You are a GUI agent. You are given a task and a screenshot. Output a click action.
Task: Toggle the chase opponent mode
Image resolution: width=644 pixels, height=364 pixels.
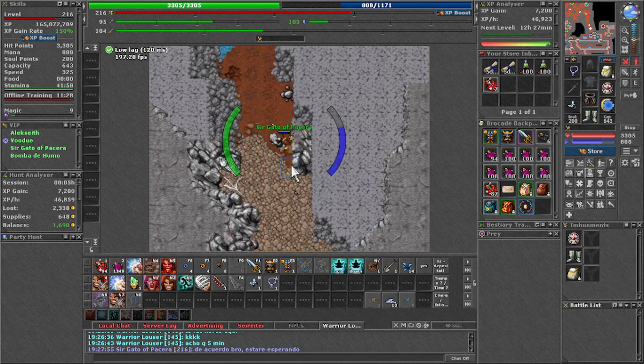tap(636, 72)
